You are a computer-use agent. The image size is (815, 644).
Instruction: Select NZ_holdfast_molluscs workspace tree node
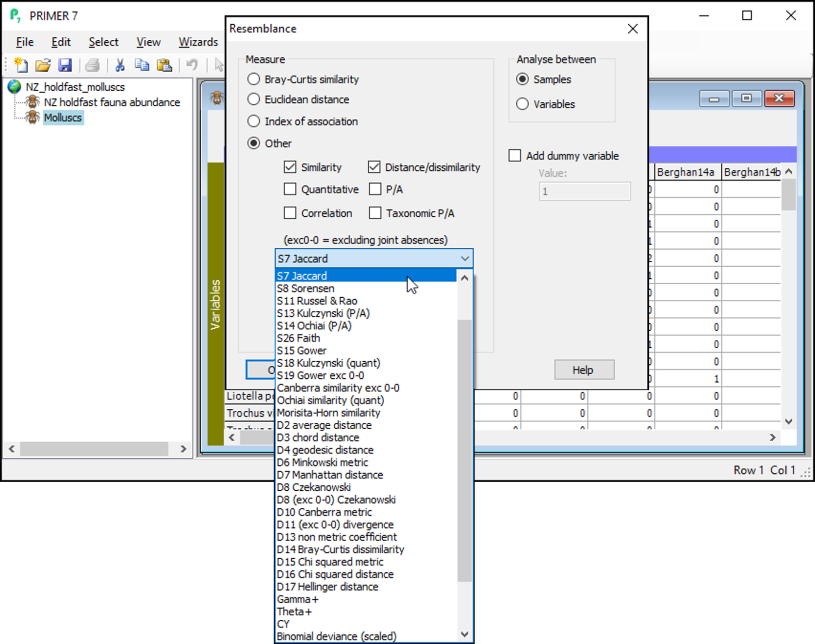[x=75, y=87]
